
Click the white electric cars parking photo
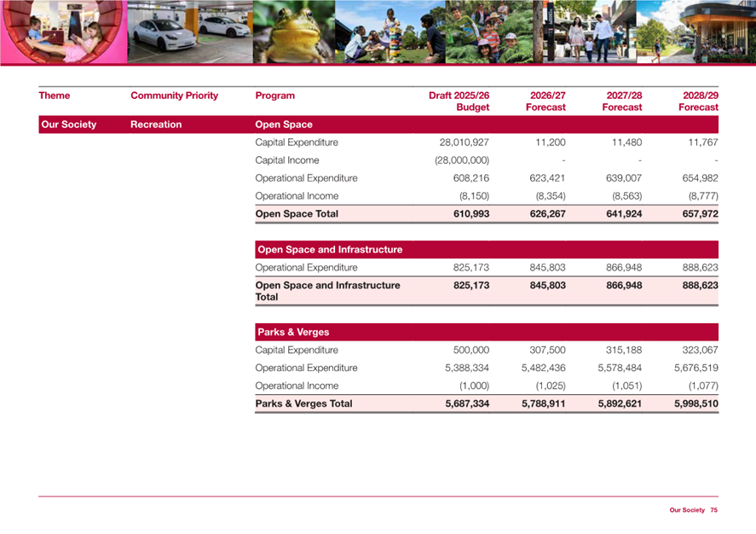click(190, 32)
